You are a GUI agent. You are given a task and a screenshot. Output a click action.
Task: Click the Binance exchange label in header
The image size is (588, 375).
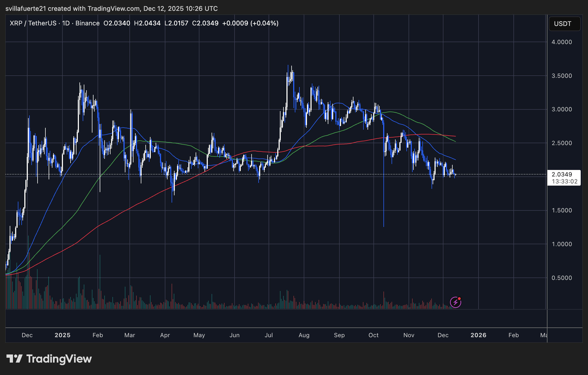click(87, 23)
